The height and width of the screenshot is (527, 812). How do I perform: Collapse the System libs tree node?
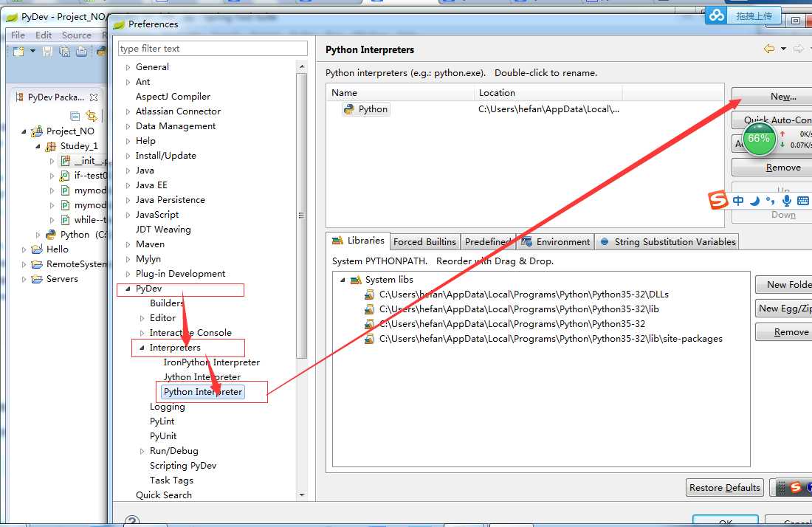pyautogui.click(x=343, y=280)
